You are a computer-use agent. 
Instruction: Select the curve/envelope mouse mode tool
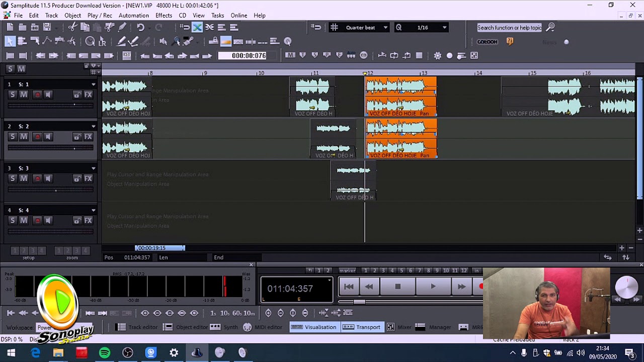47,41
